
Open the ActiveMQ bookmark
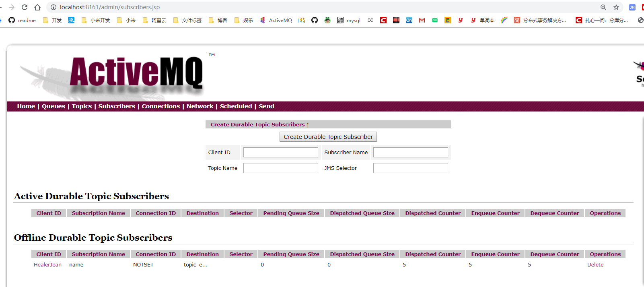pyautogui.click(x=276, y=20)
